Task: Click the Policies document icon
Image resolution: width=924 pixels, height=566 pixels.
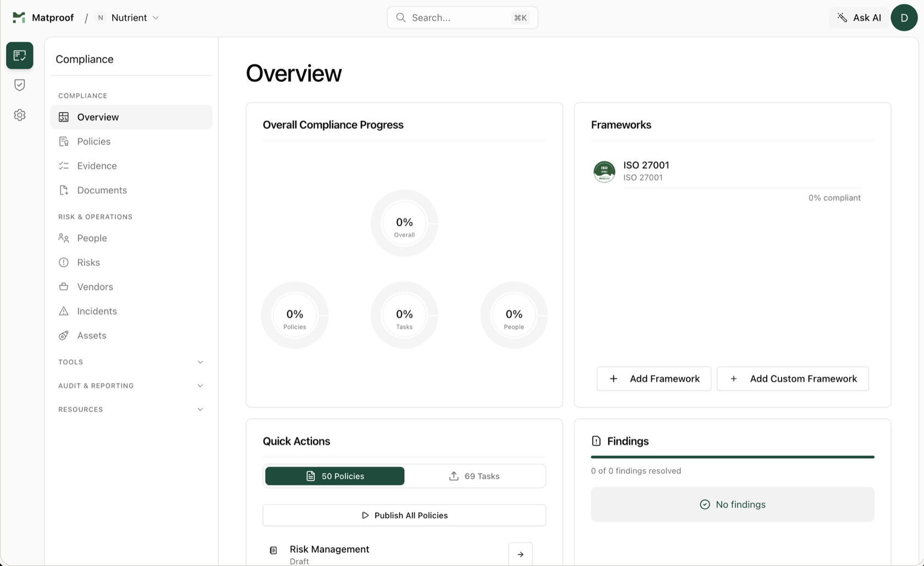Action: click(x=64, y=141)
